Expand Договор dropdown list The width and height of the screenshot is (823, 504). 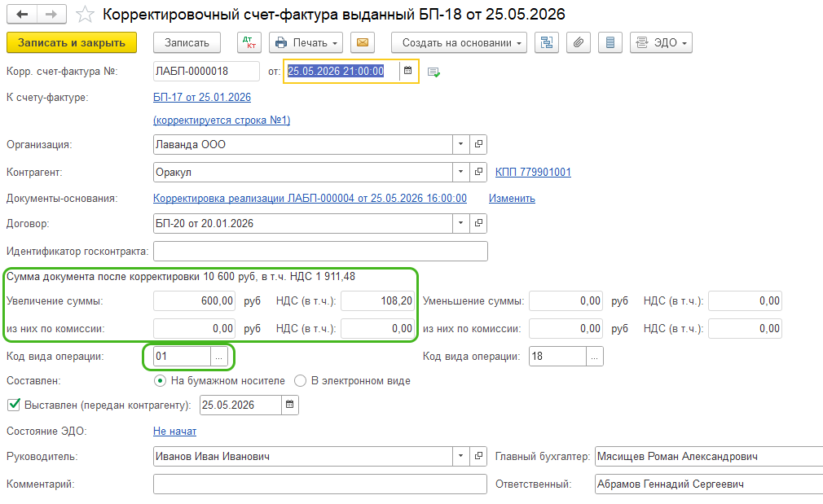pos(461,223)
